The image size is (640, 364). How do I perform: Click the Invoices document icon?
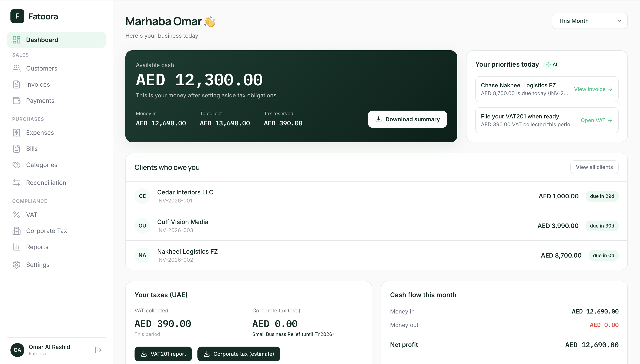(x=17, y=84)
